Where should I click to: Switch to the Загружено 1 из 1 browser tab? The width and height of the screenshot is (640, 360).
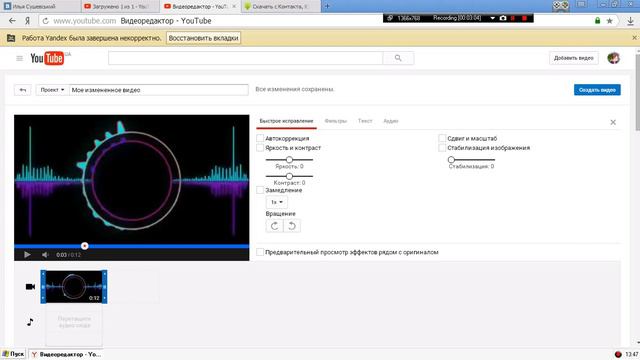tap(120, 6)
